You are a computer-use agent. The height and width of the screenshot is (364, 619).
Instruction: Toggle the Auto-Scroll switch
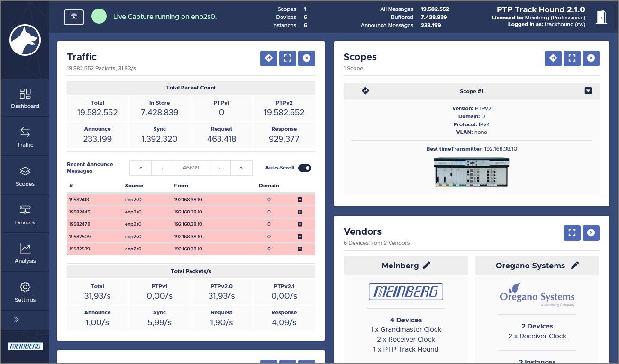pos(305,168)
